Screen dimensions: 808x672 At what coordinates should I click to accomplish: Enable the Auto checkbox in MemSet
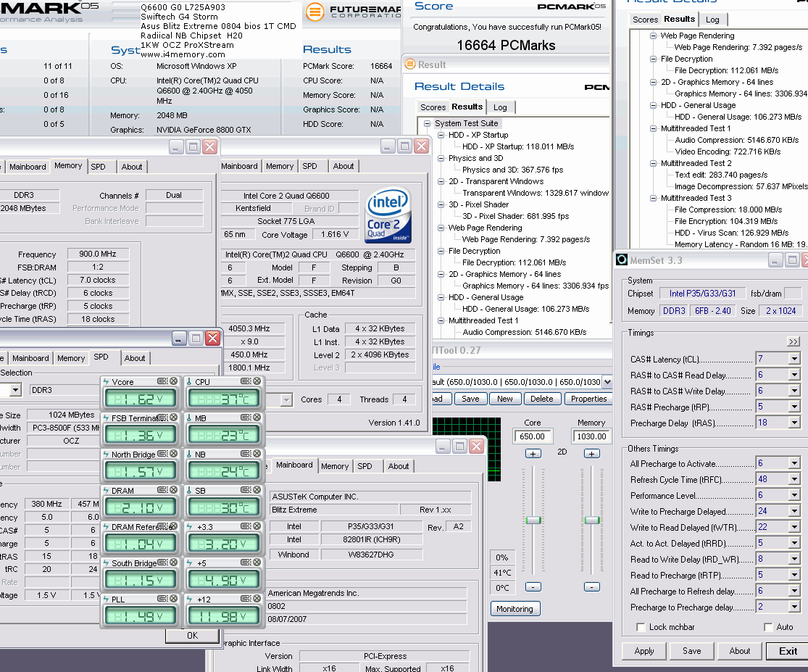click(768, 627)
